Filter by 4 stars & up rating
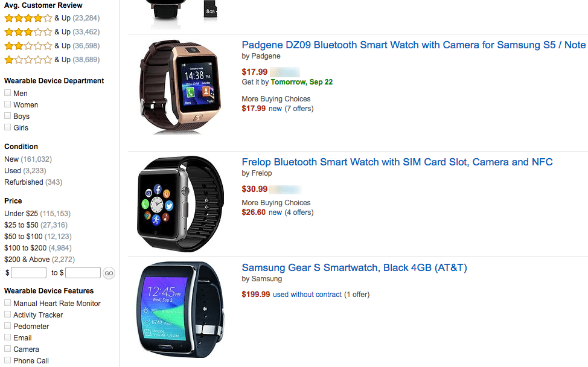The image size is (588, 367). 52,18
